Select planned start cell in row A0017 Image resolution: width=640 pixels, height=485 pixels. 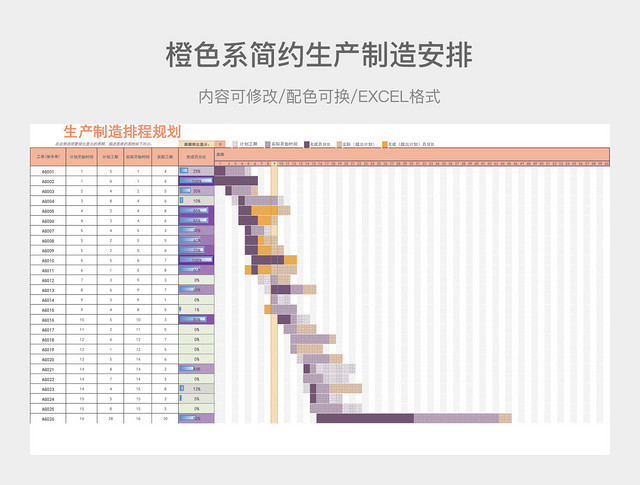81,330
